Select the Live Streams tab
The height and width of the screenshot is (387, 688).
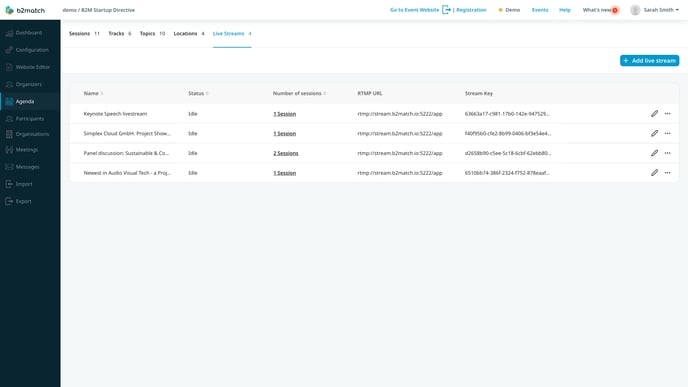point(232,33)
